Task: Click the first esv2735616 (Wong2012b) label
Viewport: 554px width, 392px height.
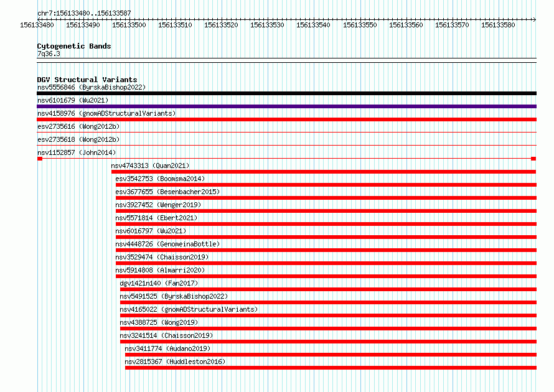Action: [x=78, y=126]
